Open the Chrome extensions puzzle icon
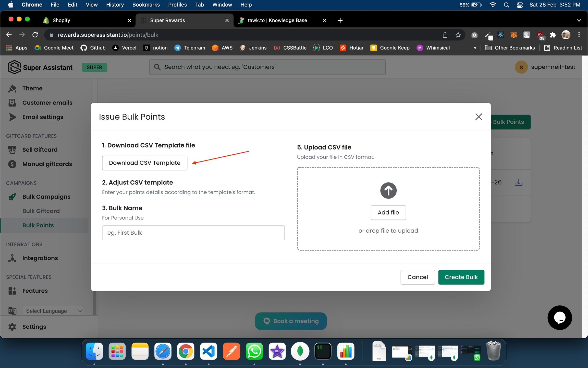The width and height of the screenshot is (588, 368). point(553,35)
